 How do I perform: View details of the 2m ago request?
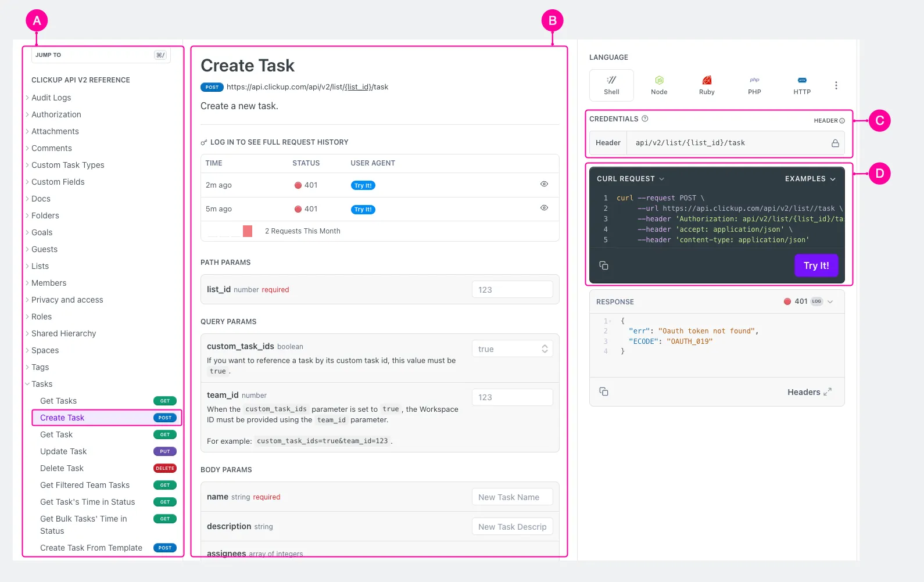point(544,184)
